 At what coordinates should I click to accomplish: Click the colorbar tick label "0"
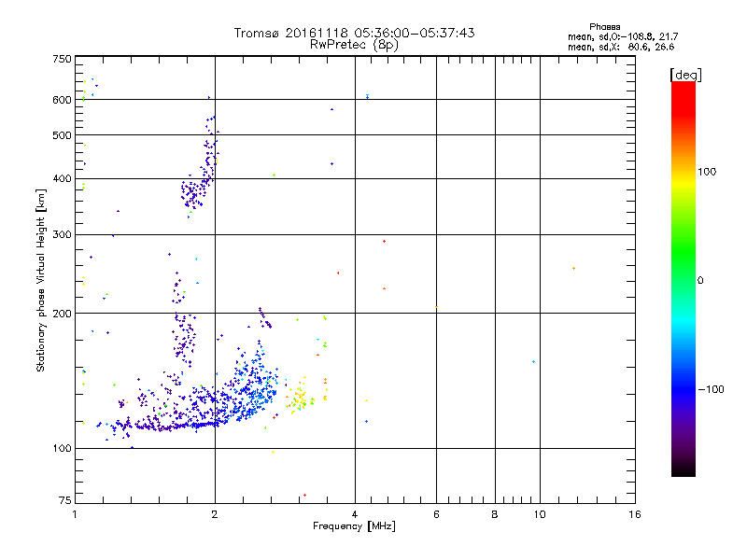[699, 281]
